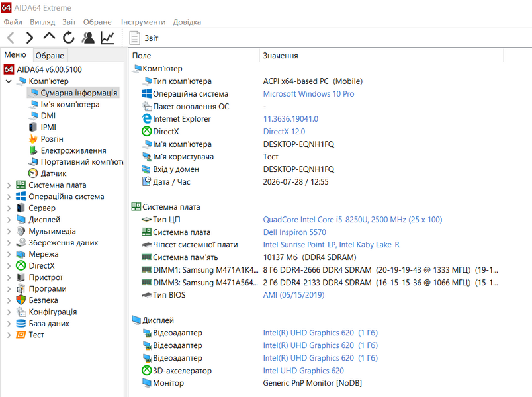Open the Інструменти menu
This screenshot has height=397, width=532.
(143, 22)
